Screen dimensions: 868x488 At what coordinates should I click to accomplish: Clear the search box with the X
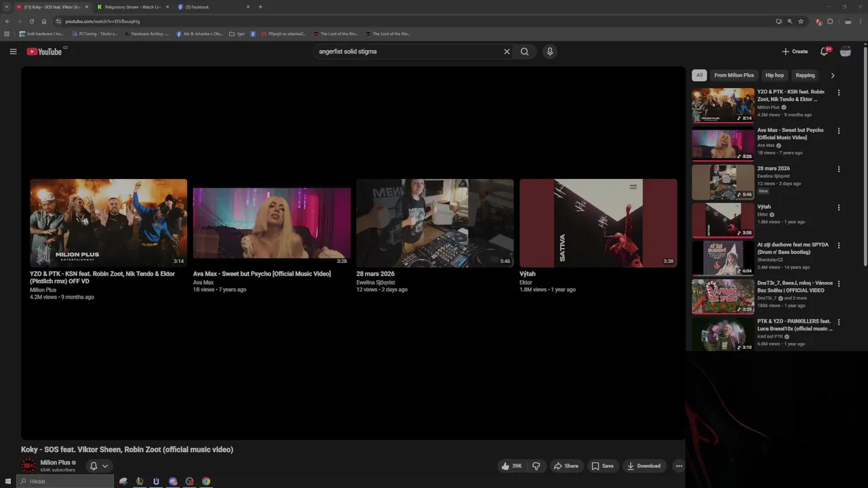[507, 52]
